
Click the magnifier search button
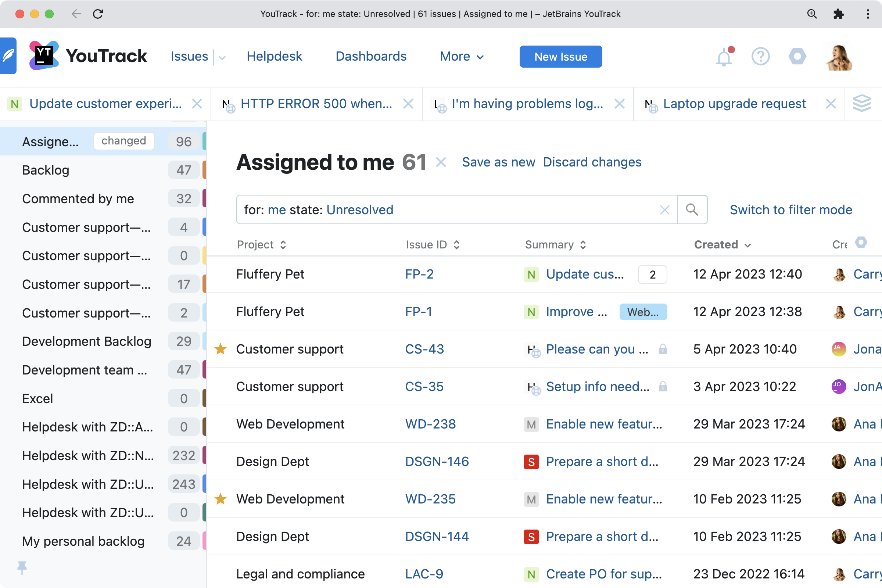pos(692,209)
